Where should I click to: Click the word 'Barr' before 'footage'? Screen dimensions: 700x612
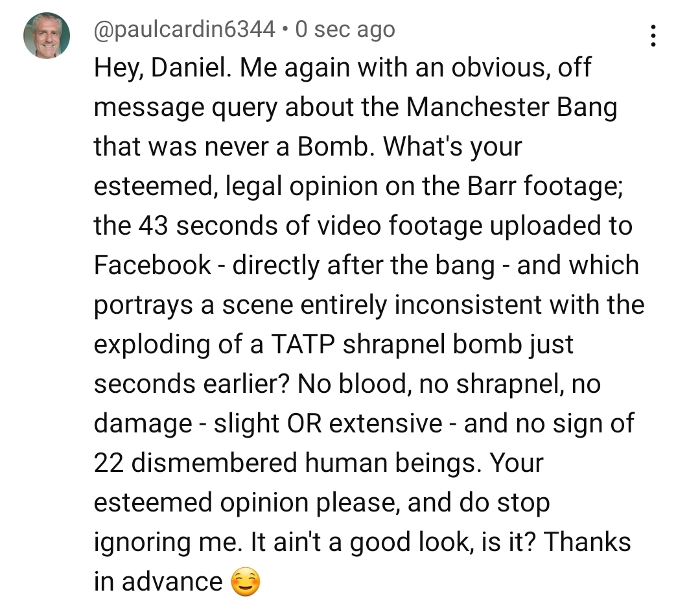[x=491, y=186]
